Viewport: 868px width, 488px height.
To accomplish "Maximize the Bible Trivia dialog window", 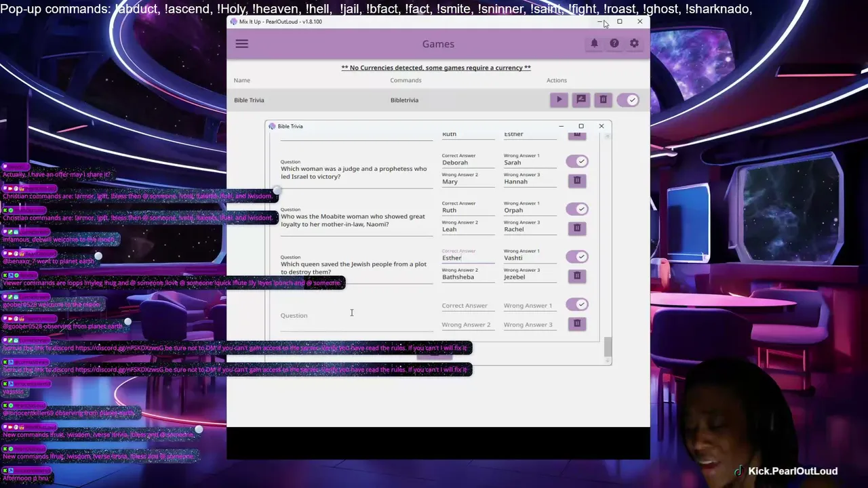I will pos(581,126).
